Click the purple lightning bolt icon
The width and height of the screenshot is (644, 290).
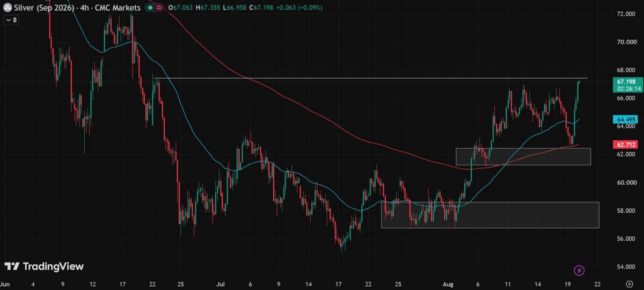click(579, 270)
